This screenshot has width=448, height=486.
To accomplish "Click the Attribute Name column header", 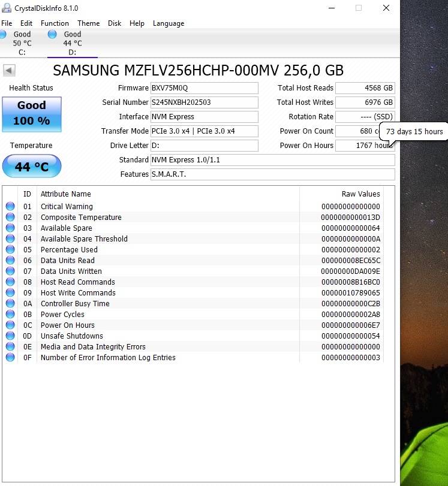I will coord(66,194).
